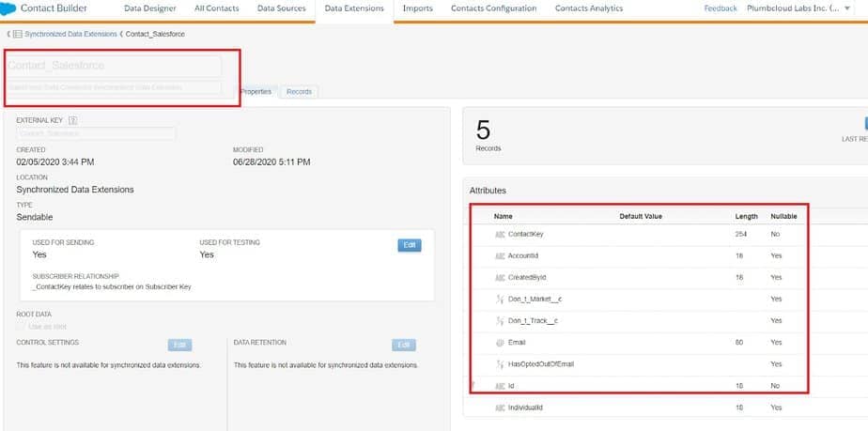Click the boolean type icon for Don_t_Market__c
Screen dimensions: 868x431
pyautogui.click(x=500, y=299)
